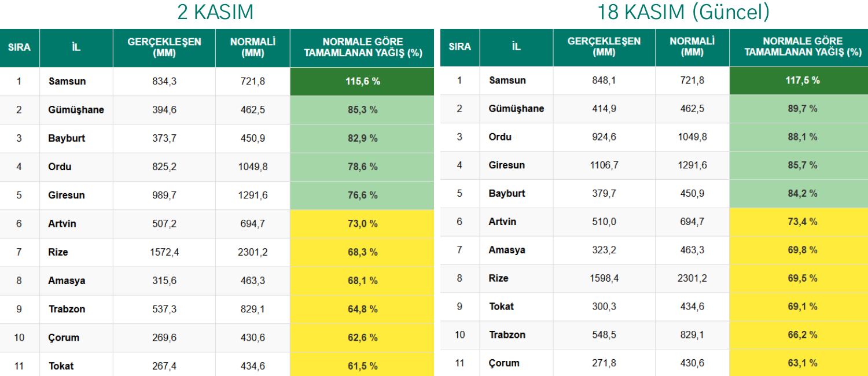The height and width of the screenshot is (376, 868).
Task: Click Samsun's dark green 117,5 % cell
Action: tap(802, 80)
